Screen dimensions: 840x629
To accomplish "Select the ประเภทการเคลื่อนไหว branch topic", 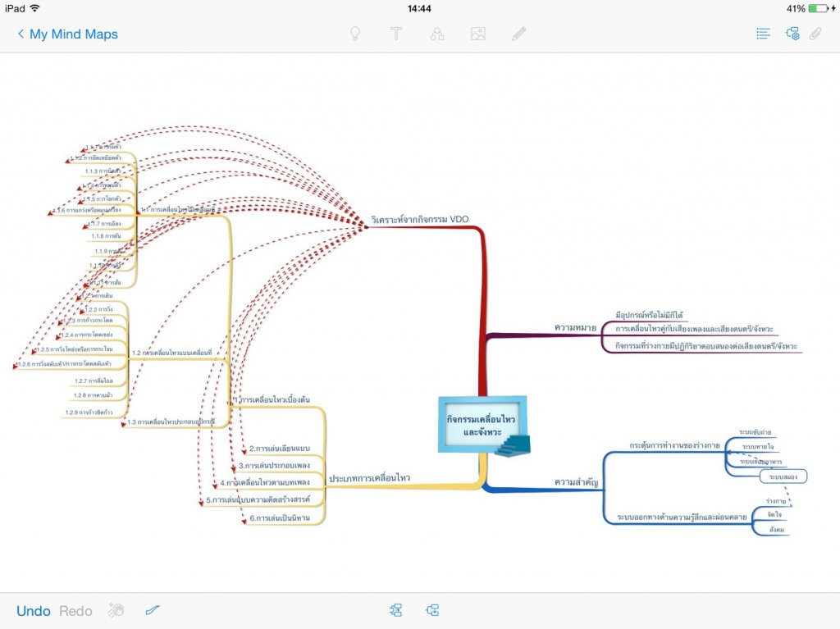I will [x=369, y=477].
